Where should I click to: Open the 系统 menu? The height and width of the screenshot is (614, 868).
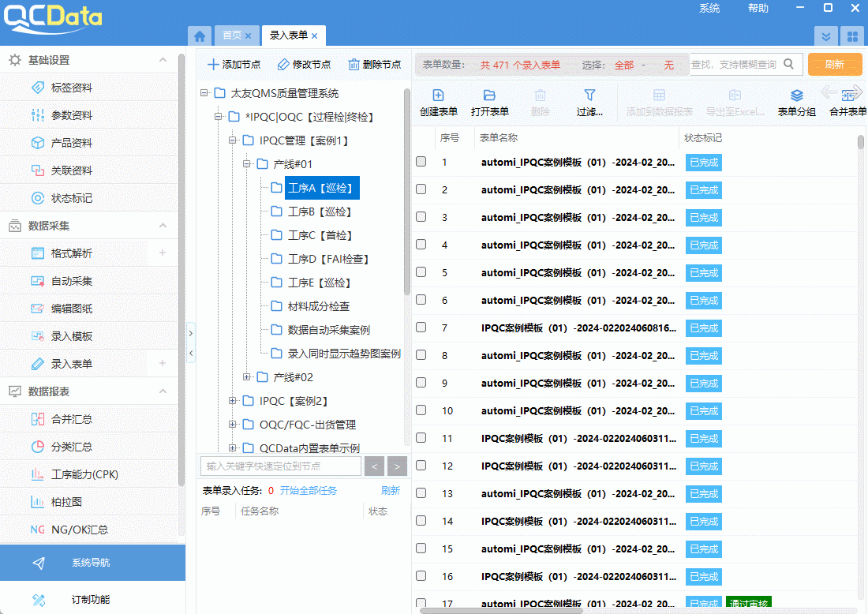pyautogui.click(x=709, y=8)
